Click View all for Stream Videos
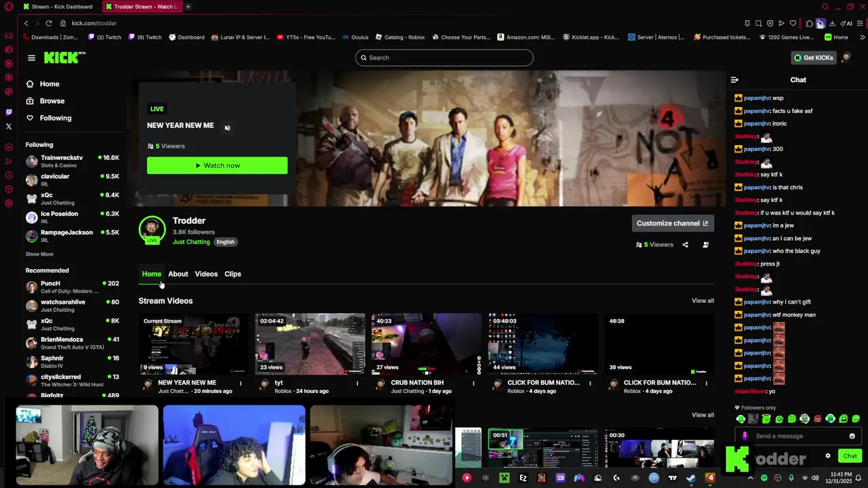 [x=703, y=301]
